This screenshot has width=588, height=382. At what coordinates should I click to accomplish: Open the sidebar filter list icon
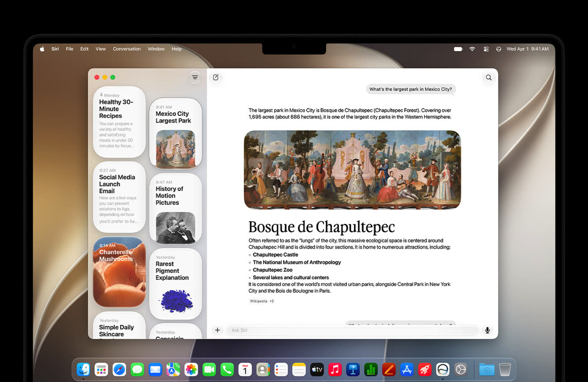(195, 77)
